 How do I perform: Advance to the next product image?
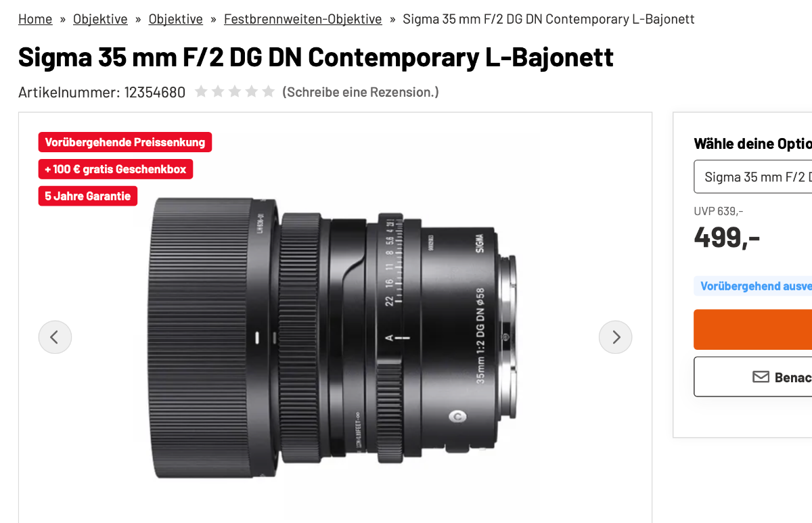pos(616,337)
